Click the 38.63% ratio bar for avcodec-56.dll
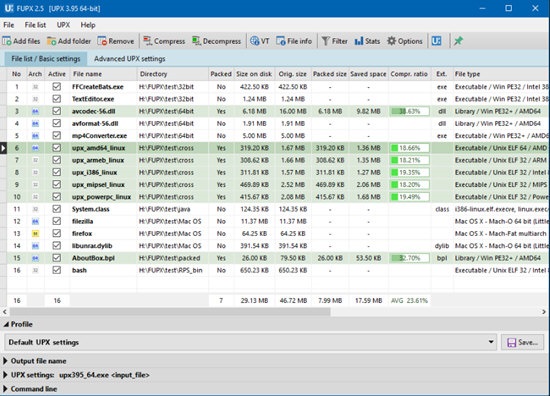550x396 pixels. click(410, 112)
